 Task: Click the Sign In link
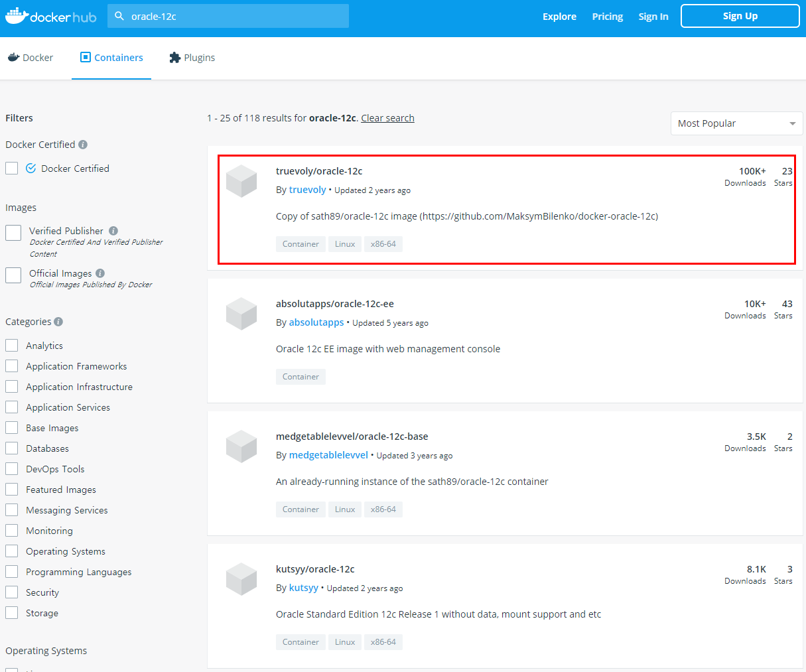653,17
